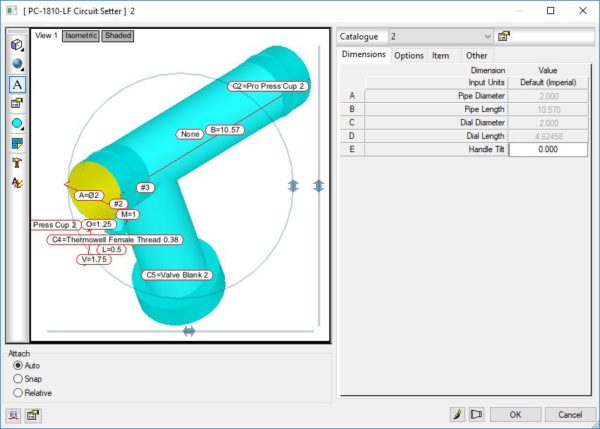Image resolution: width=600 pixels, height=429 pixels.
Task: Choose the Snap attach option
Action: 18,379
